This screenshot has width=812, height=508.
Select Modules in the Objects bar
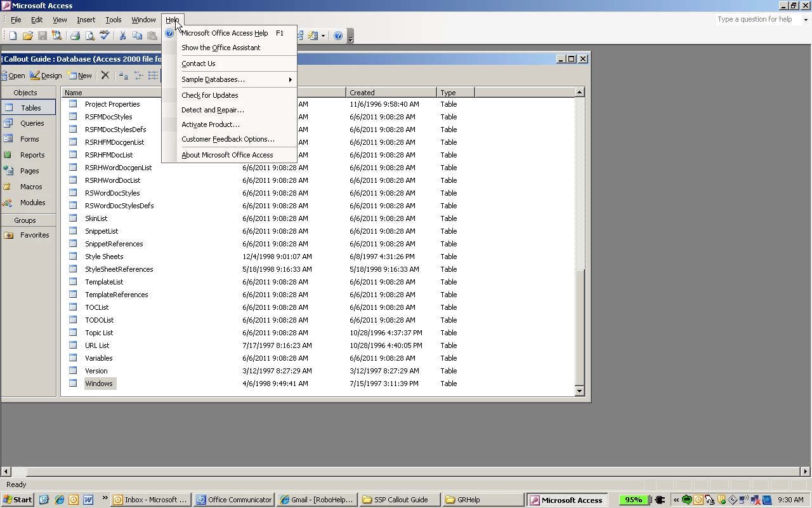pos(29,203)
